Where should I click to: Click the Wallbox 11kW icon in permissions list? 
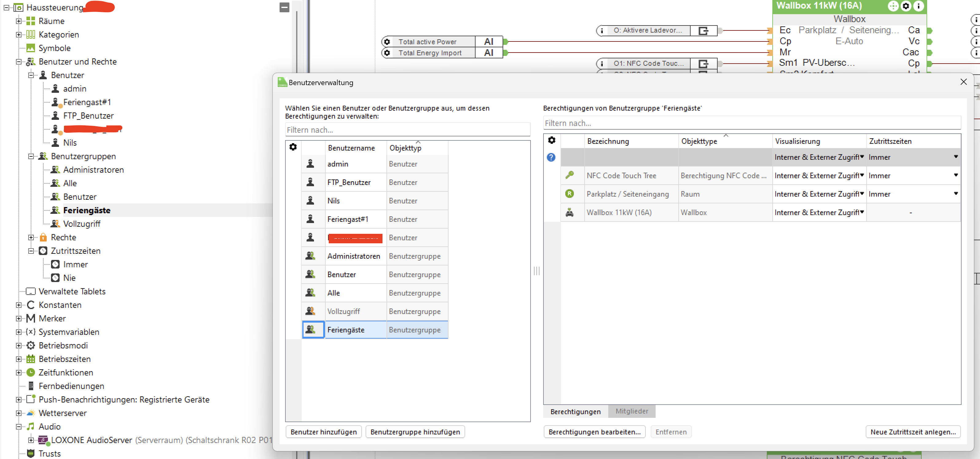(569, 212)
